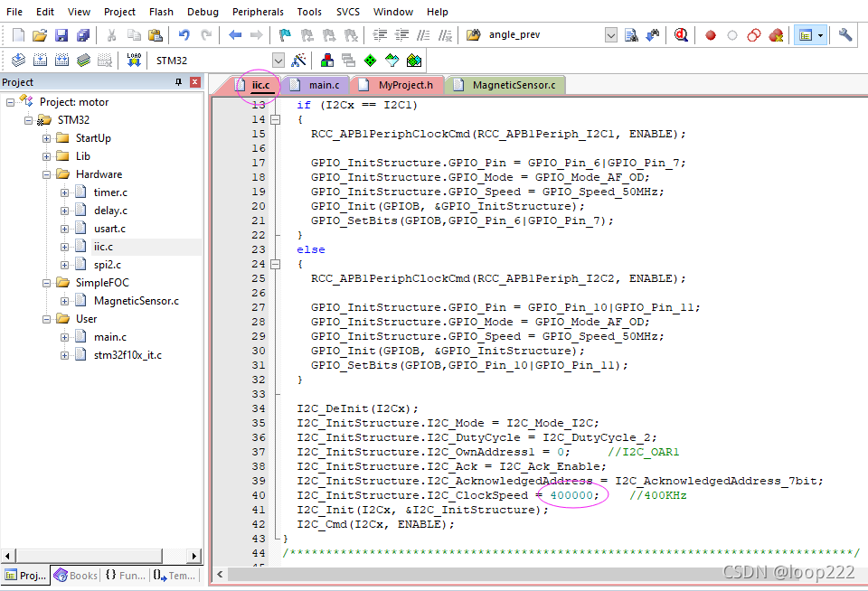This screenshot has height=591, width=868.
Task: Create a new file from the toolbar
Action: pyautogui.click(x=18, y=35)
